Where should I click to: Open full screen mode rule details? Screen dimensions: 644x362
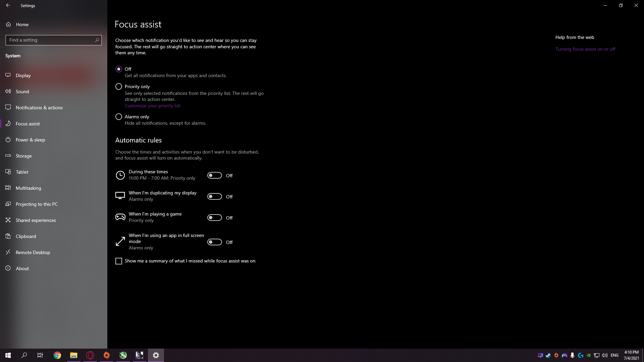tap(166, 242)
